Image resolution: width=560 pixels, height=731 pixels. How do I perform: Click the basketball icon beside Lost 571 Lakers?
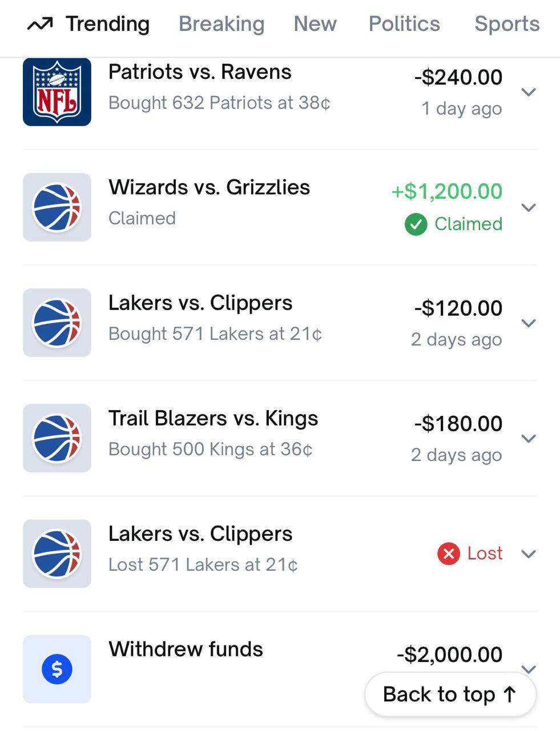point(57,553)
